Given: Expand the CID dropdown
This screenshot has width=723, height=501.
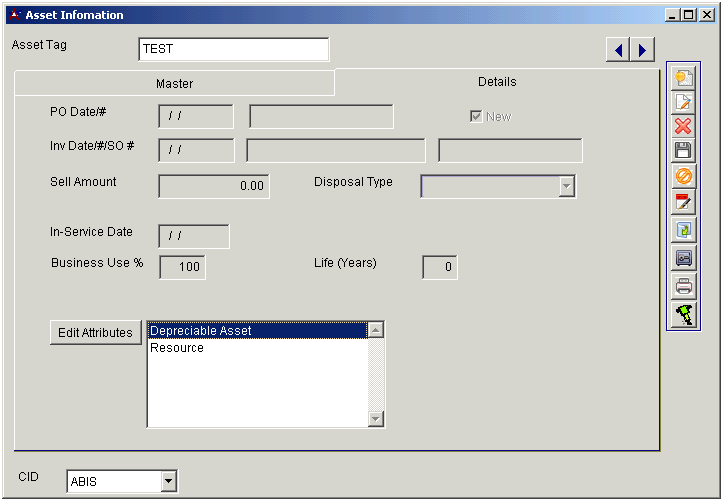Looking at the screenshot, I should coord(167,482).
